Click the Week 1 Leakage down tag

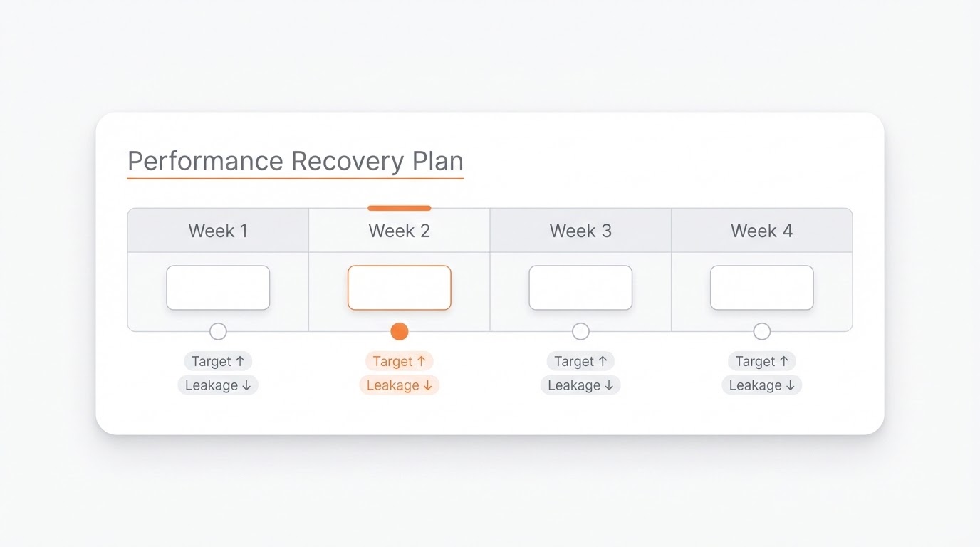(218, 385)
